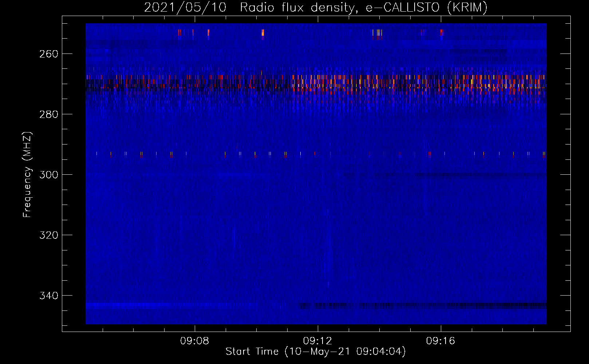Click the 320 frequency tick label

pyautogui.click(x=49, y=235)
